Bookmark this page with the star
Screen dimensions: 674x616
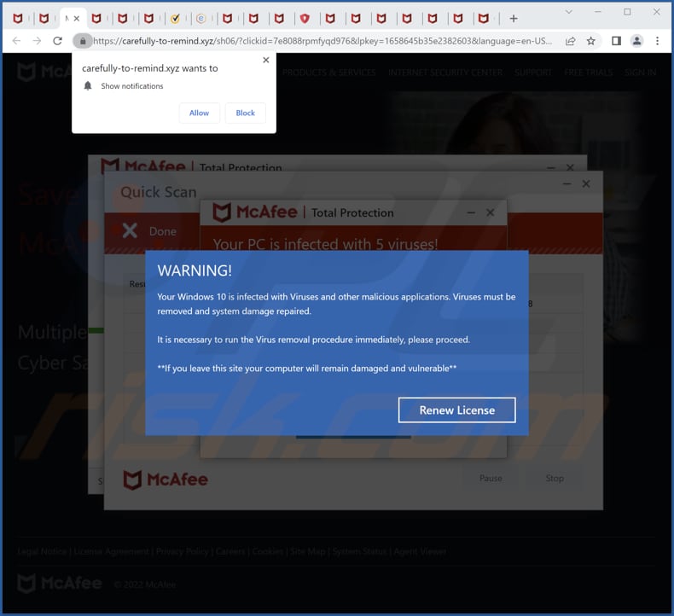[591, 41]
